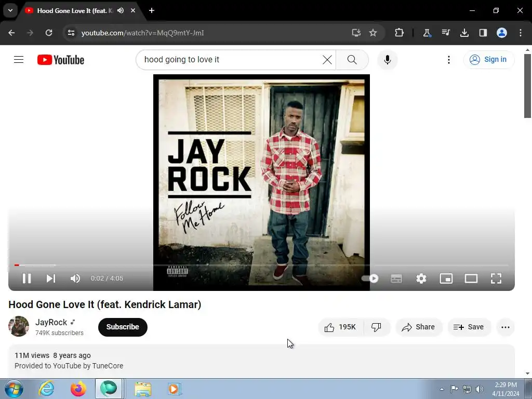Reload the current page
This screenshot has height=399, width=532.
tap(49, 33)
